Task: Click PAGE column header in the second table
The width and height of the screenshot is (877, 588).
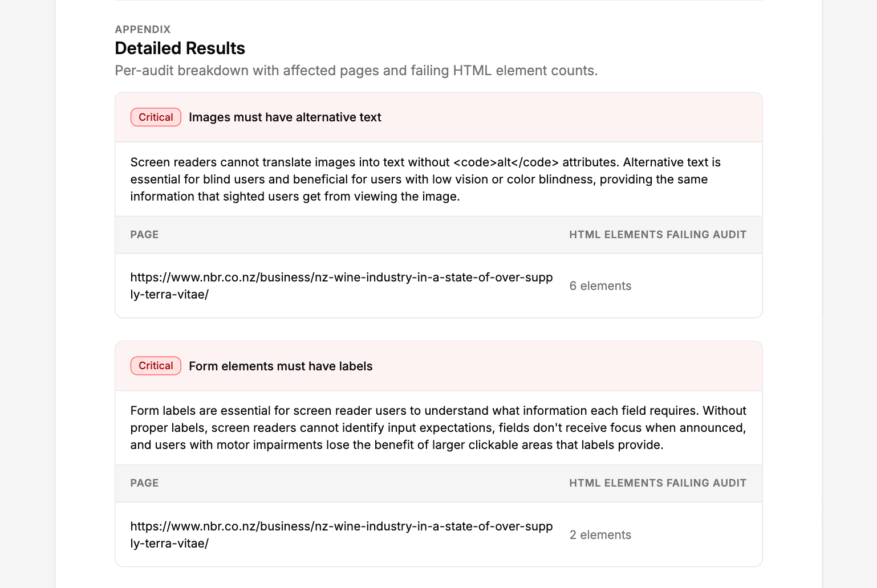Action: pos(144,483)
